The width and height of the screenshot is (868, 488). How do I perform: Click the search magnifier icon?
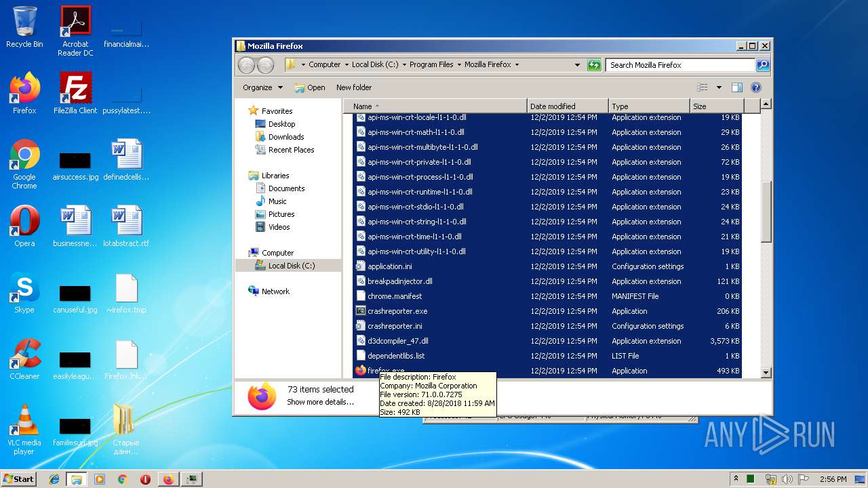pyautogui.click(x=763, y=65)
